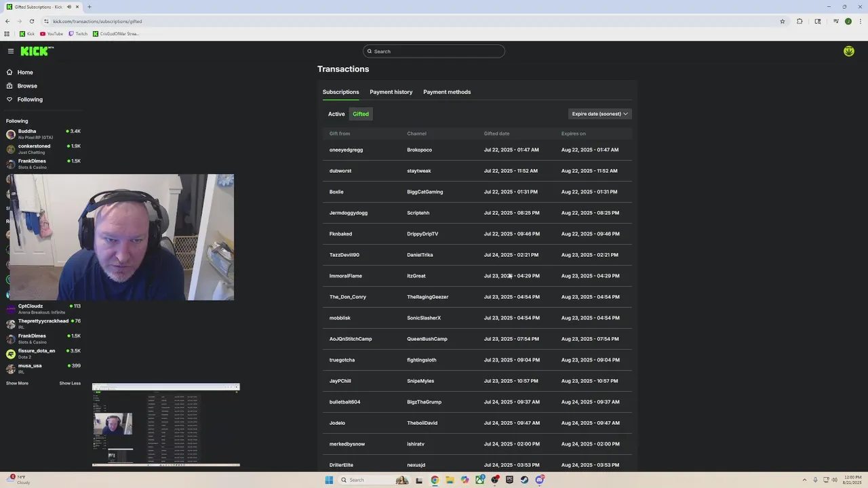Open the Payment history tab
This screenshot has height=488, width=868.
[x=391, y=92]
